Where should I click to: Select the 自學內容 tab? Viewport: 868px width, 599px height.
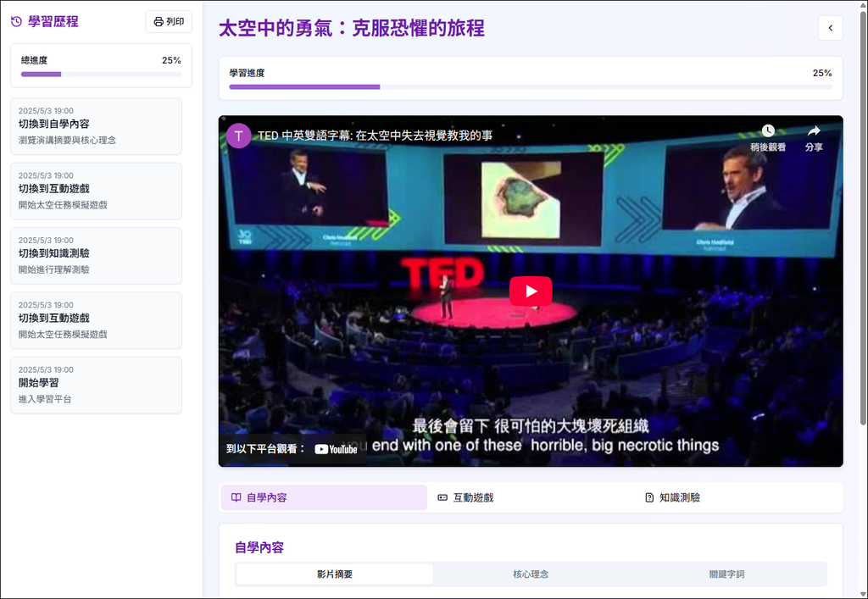click(324, 497)
